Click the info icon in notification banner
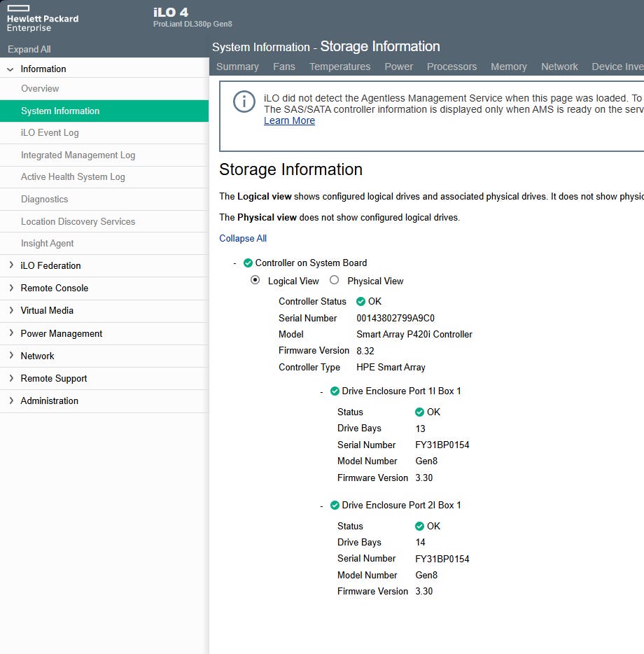Image resolution: width=644 pixels, height=654 pixels. coord(244,102)
